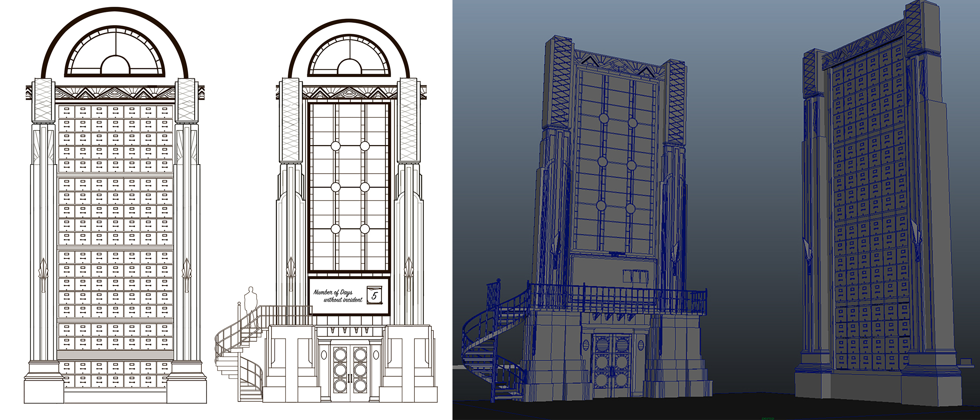Click the green persp camera label
Screen dimensions: 980x420
click(767, 418)
